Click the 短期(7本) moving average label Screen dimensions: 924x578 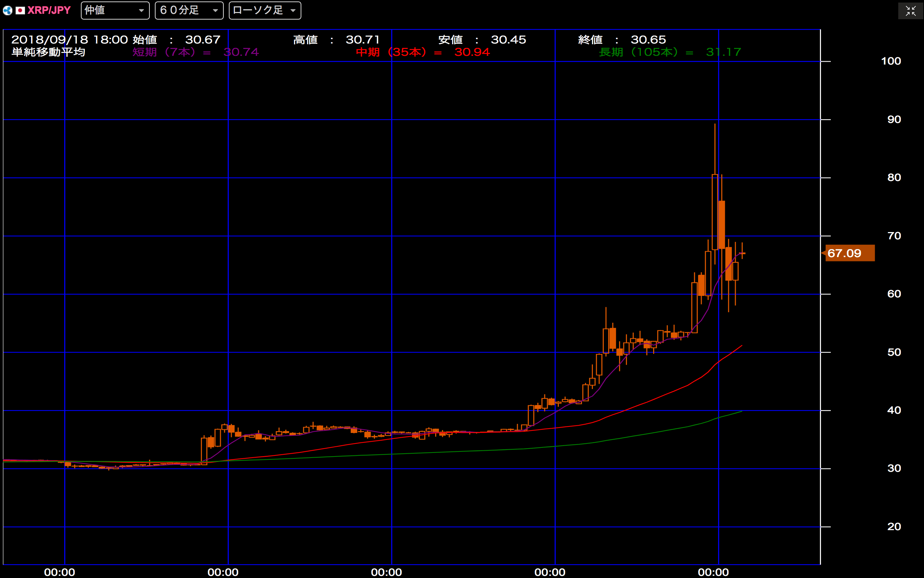tap(196, 52)
